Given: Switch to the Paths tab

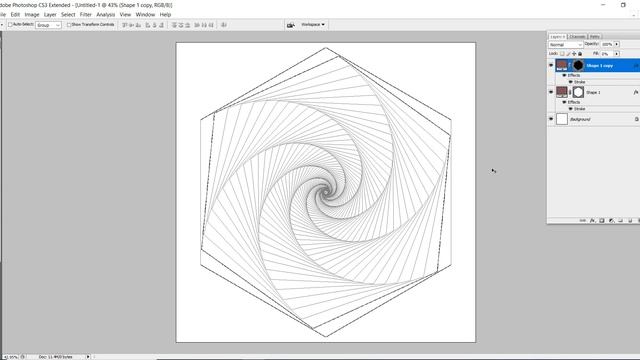Looking at the screenshot, I should click(x=595, y=37).
